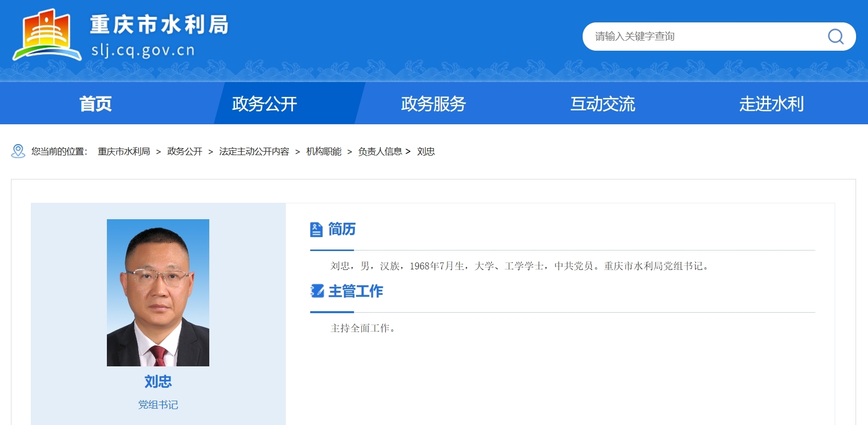Click the 简历 document icon
868x425 pixels.
pyautogui.click(x=316, y=229)
